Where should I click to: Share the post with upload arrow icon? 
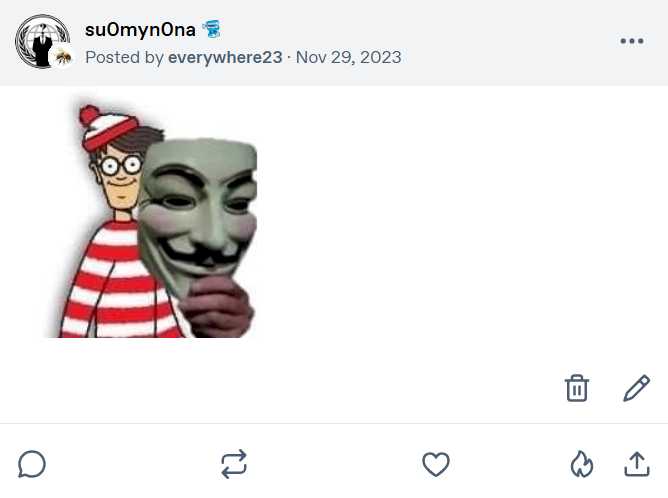[636, 464]
